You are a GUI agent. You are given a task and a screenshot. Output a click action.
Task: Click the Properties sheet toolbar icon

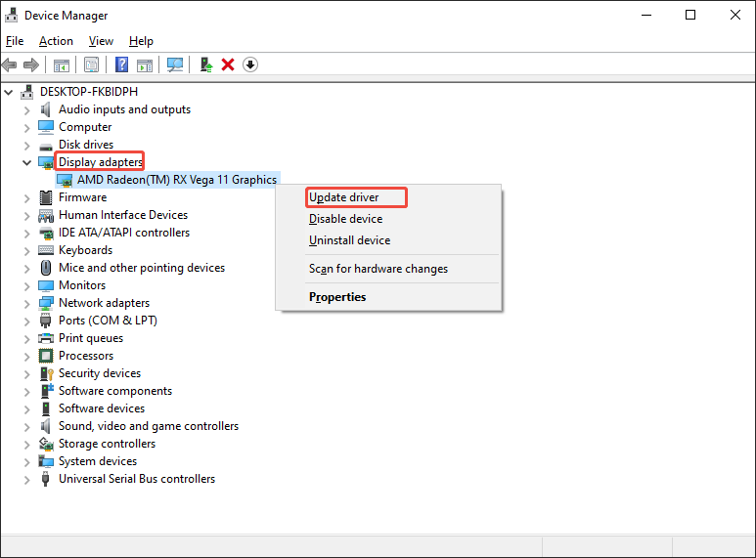coord(91,65)
